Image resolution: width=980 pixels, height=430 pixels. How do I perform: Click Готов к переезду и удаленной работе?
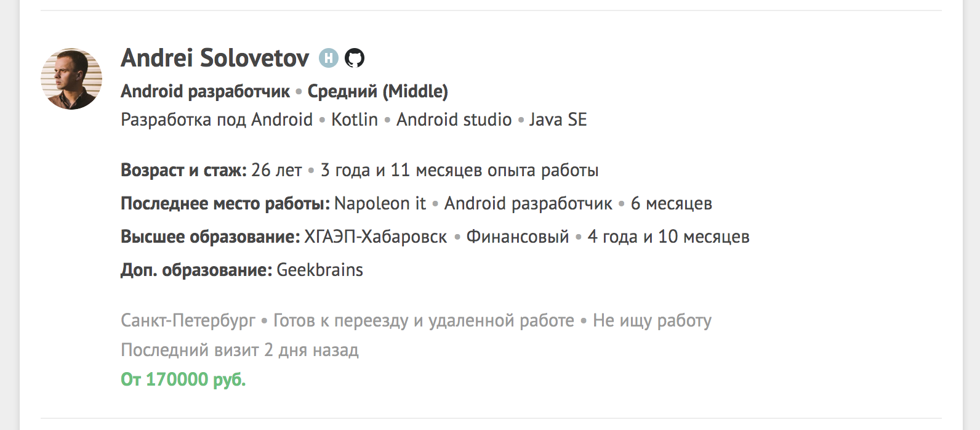click(424, 320)
